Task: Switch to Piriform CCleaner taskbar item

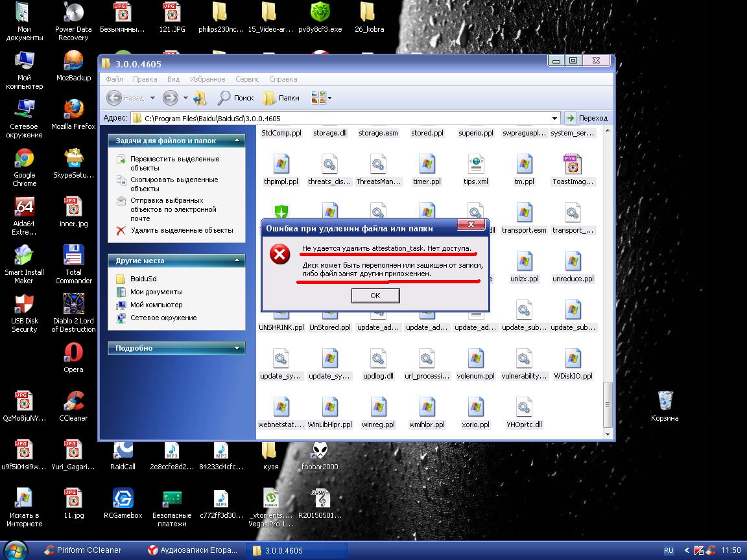Action: [82, 550]
